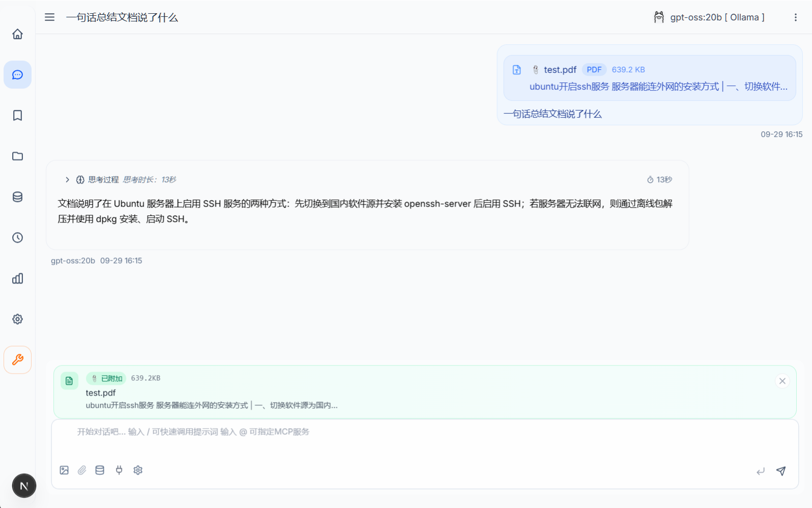Click the send message paper plane button
Screen dimensions: 812x508
pyautogui.click(x=781, y=471)
